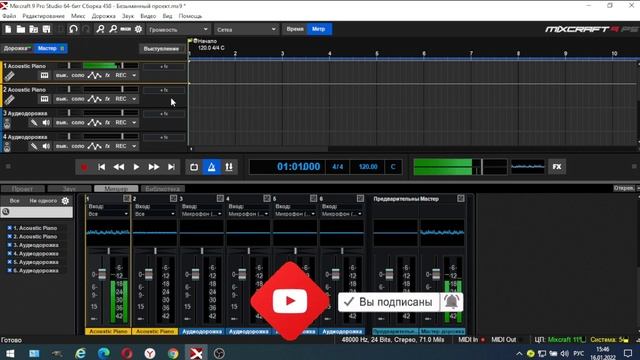640x360 pixels.
Task: Open mixer channel 6 Микрофон input dropdown
Action: tap(342, 214)
